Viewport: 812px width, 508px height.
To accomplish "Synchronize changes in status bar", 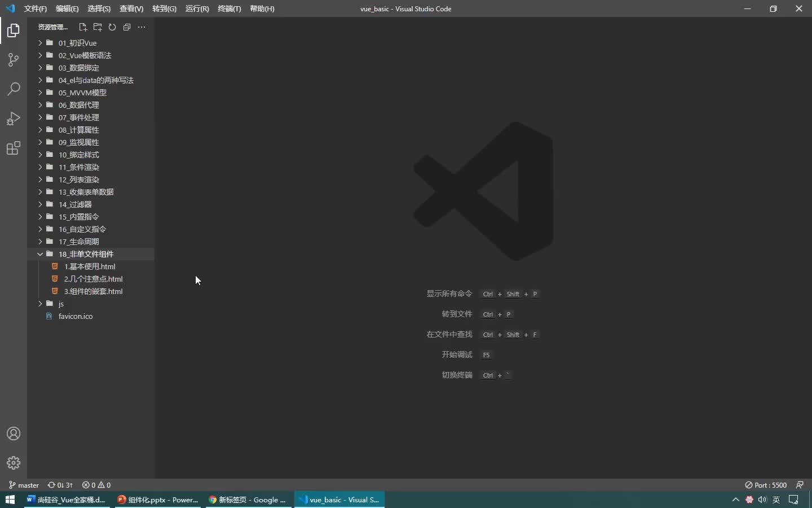I will [60, 485].
